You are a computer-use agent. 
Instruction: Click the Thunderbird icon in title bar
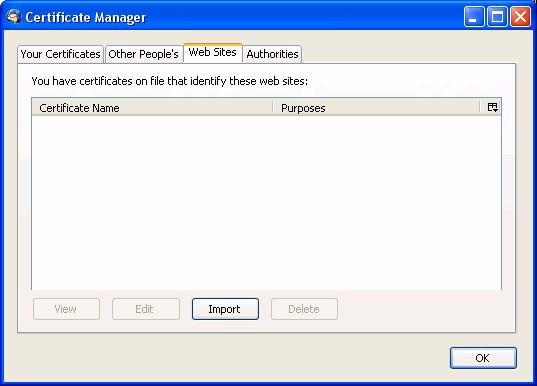point(14,17)
